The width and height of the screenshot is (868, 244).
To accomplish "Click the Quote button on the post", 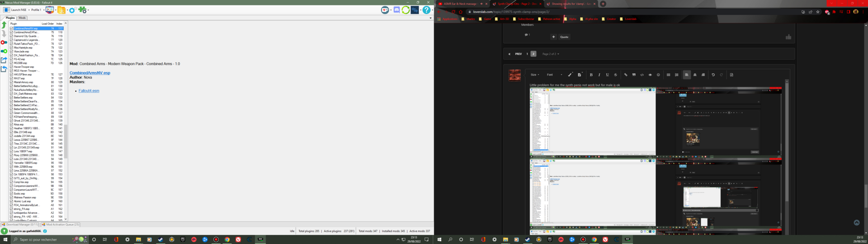I will tap(564, 37).
